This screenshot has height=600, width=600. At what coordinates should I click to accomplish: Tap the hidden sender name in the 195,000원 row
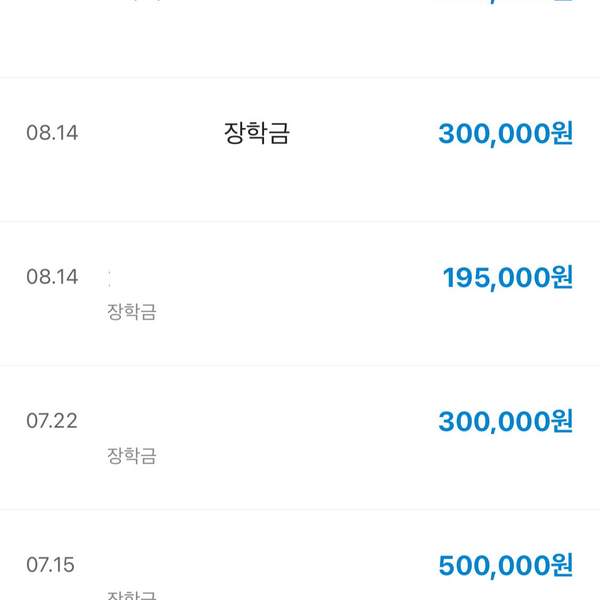pyautogui.click(x=110, y=275)
